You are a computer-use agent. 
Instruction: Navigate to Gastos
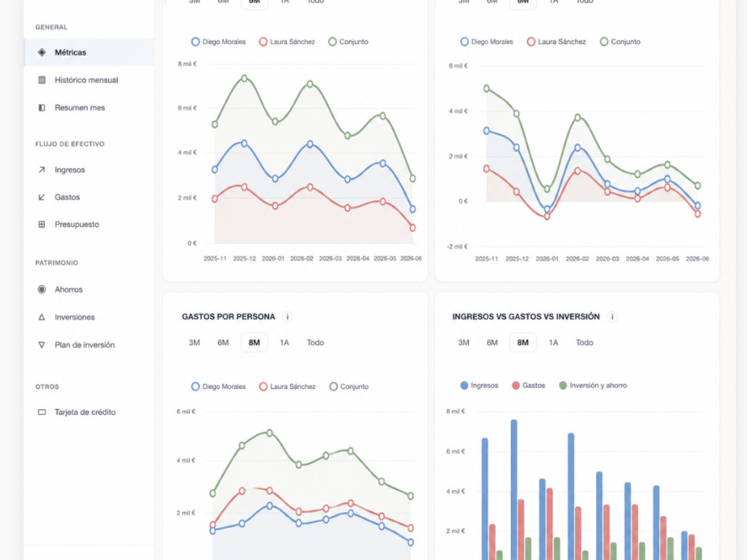click(89, 197)
